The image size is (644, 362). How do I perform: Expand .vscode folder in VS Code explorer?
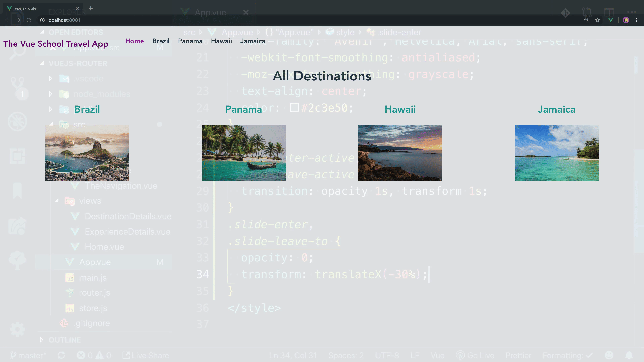tap(51, 78)
